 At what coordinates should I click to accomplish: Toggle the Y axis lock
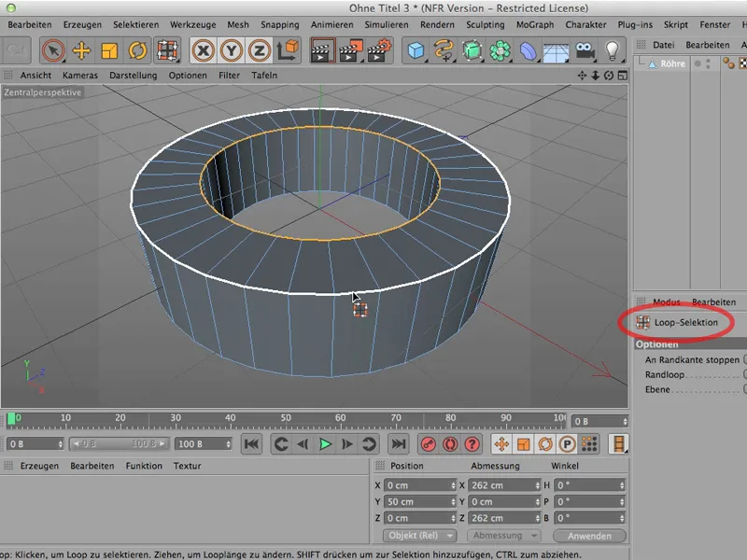pyautogui.click(x=232, y=50)
